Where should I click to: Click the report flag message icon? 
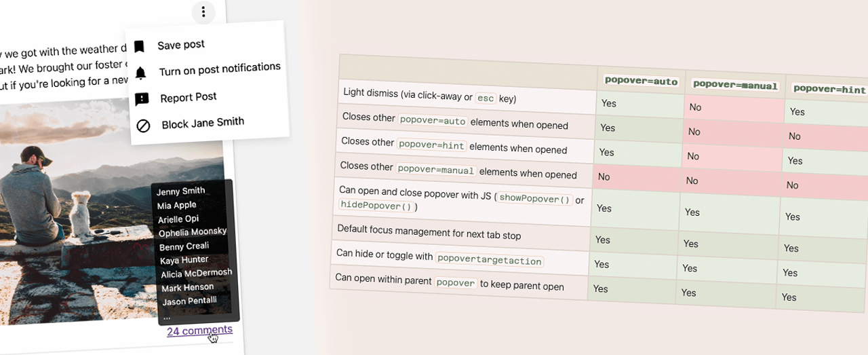(142, 99)
